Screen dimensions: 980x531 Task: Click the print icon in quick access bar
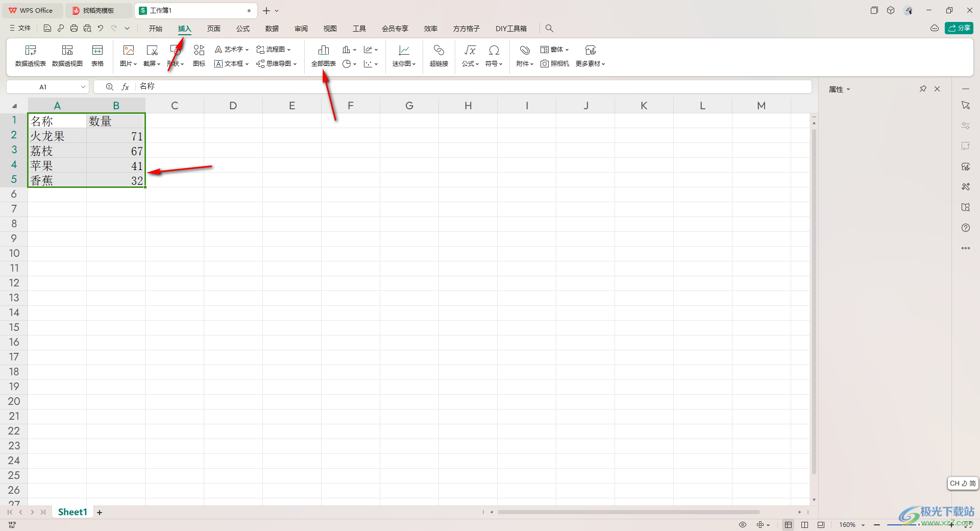[x=74, y=29]
